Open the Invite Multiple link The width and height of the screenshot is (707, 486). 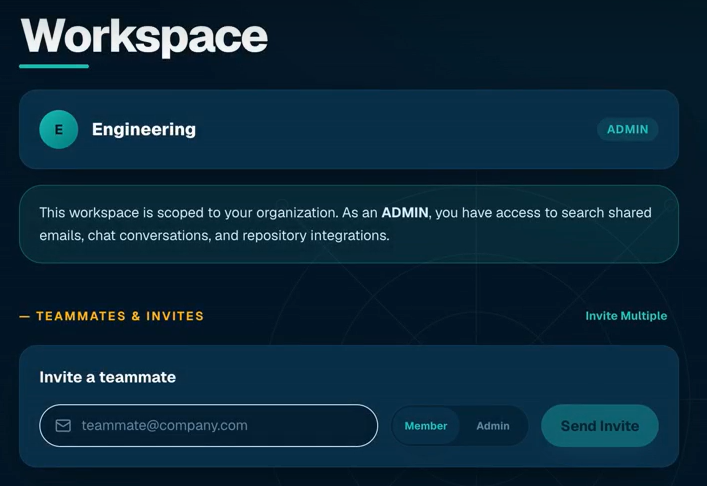pyautogui.click(x=626, y=316)
